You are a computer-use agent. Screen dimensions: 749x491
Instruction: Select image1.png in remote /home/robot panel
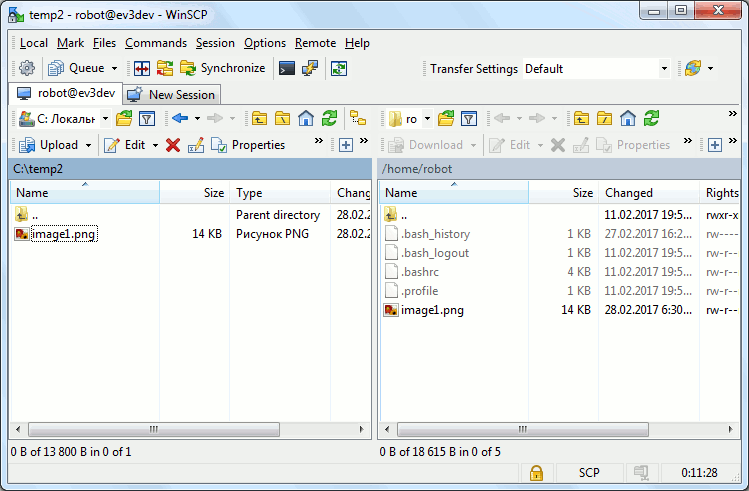(x=432, y=310)
